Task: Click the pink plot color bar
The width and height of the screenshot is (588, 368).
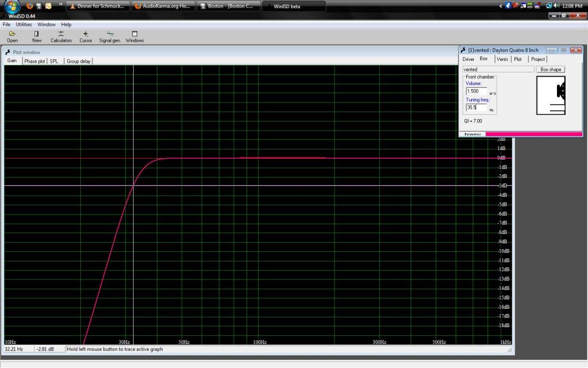Action: pyautogui.click(x=533, y=134)
